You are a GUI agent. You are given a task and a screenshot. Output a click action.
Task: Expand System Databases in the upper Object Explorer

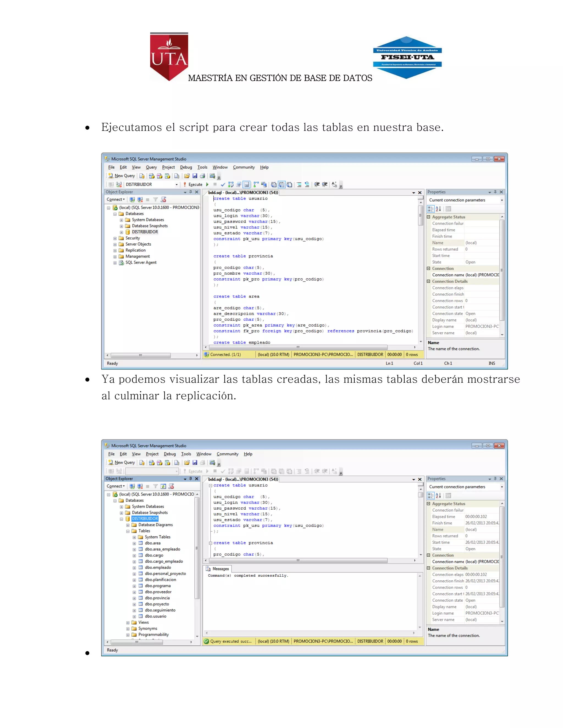[x=122, y=220]
